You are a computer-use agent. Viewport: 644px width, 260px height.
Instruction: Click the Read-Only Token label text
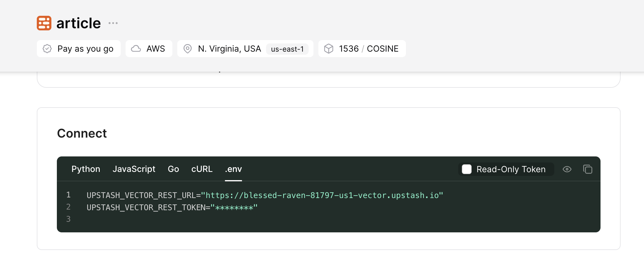(511, 169)
